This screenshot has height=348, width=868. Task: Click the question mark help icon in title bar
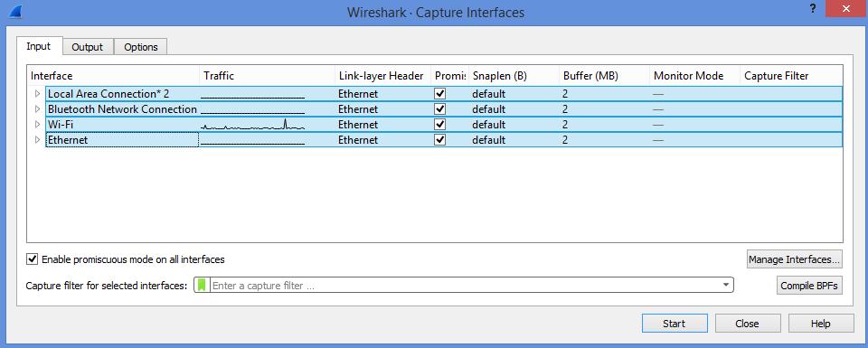813,9
